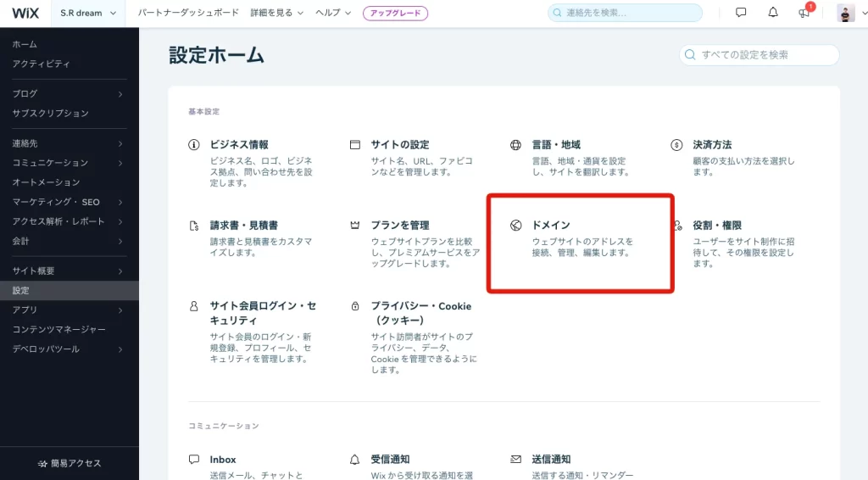Open サブスクリプション in sidebar
This screenshot has height=480, width=868.
[50, 113]
